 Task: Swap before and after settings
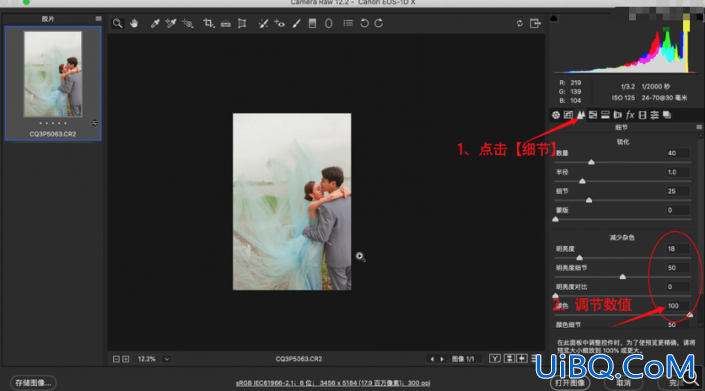pos(509,359)
